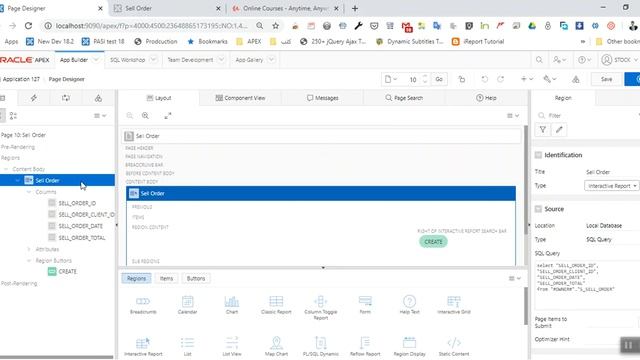Open the Utilities wrench menu

tap(550, 79)
